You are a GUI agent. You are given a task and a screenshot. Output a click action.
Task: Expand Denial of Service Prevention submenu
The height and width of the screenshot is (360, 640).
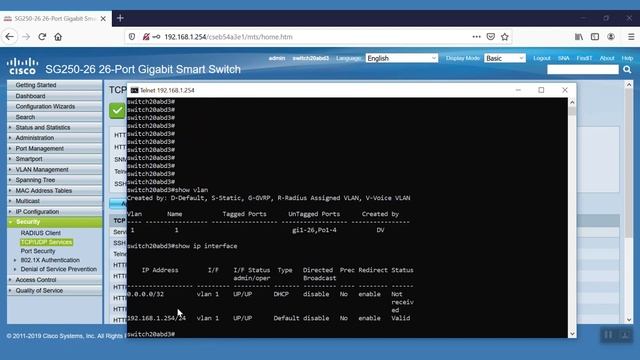pos(59,269)
